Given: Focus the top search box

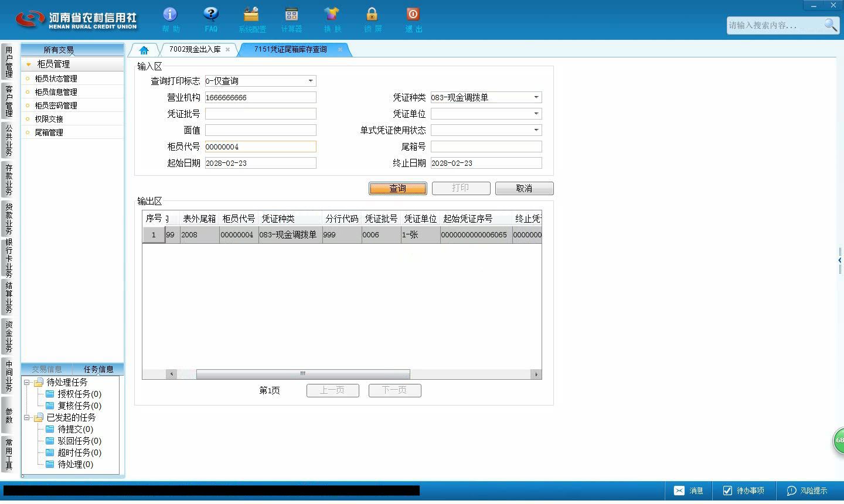Looking at the screenshot, I should (775, 25).
